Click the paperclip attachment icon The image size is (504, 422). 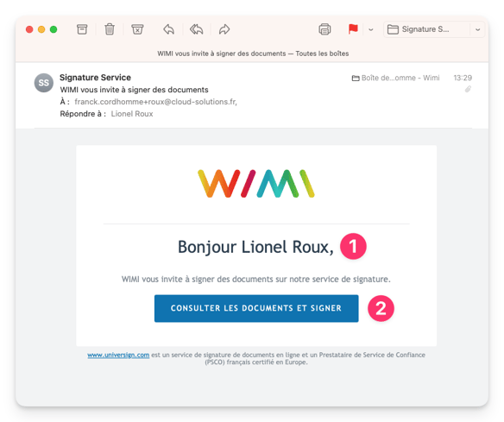click(468, 90)
